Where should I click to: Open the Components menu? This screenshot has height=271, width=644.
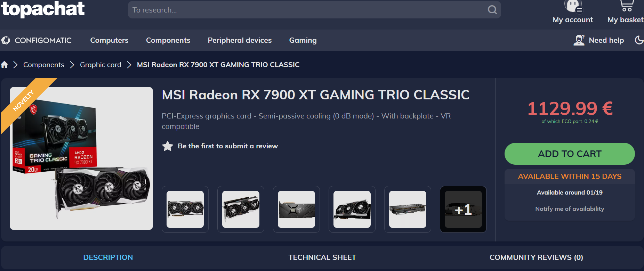[168, 40]
